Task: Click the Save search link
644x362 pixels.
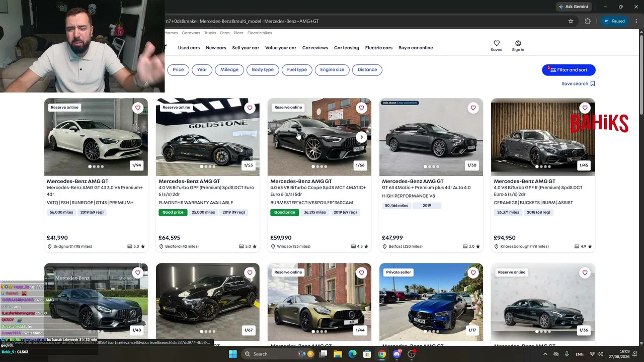Action: pyautogui.click(x=575, y=83)
